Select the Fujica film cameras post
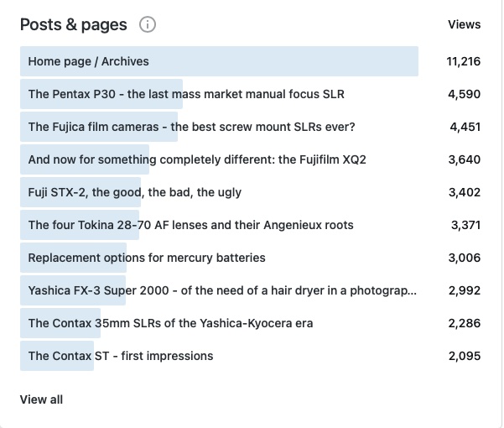 pos(191,127)
